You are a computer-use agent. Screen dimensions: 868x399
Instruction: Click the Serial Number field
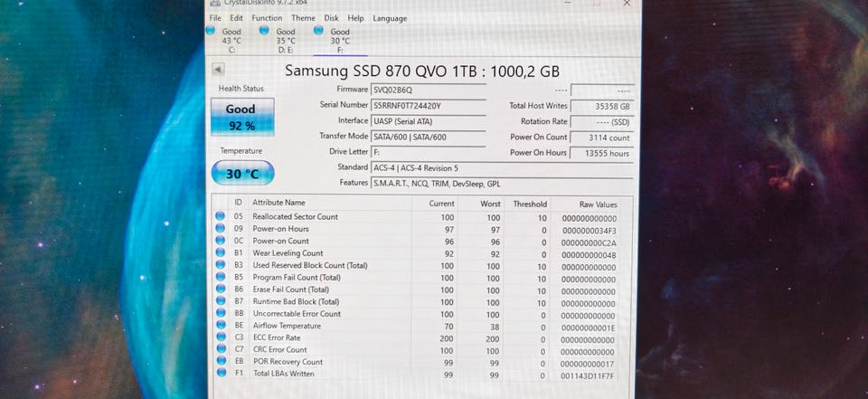point(429,105)
